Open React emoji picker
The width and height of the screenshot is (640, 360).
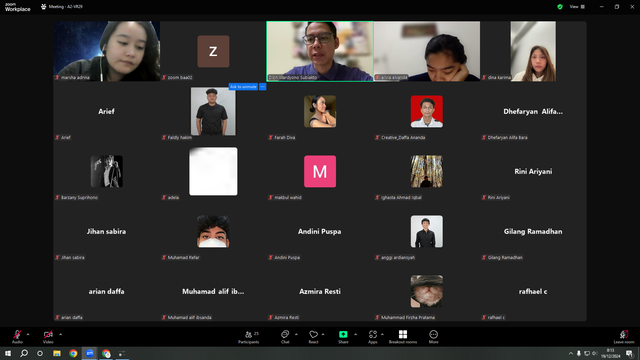[x=313, y=337]
